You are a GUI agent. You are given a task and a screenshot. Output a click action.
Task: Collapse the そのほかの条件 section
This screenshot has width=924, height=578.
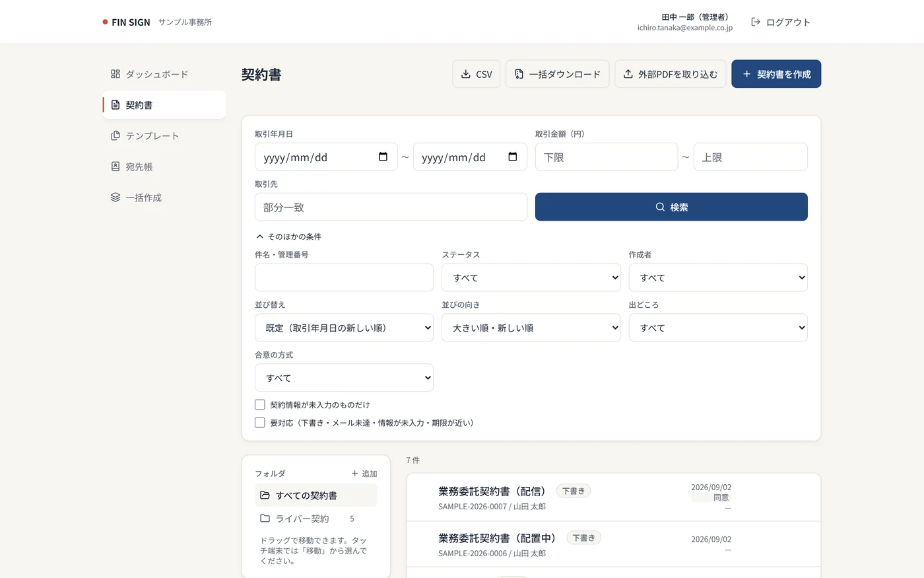[x=288, y=236]
